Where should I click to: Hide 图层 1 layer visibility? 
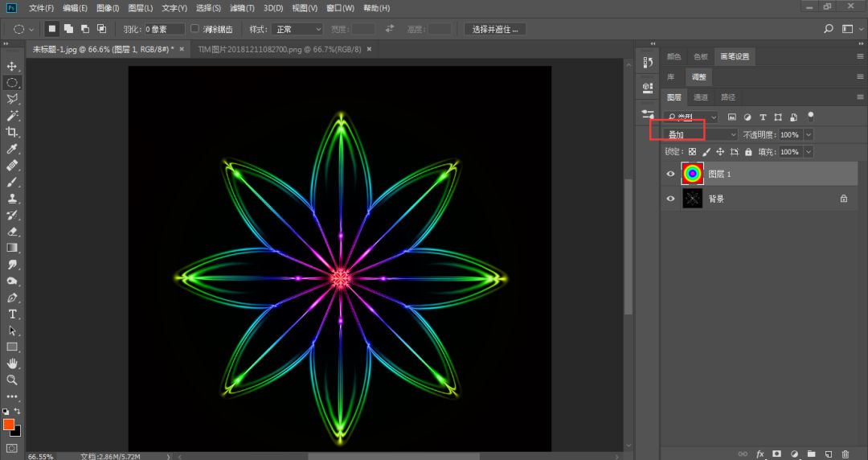coord(670,174)
